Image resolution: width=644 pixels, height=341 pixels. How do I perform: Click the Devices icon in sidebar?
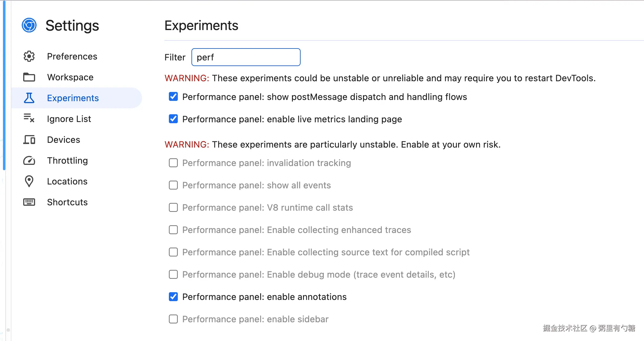tap(29, 140)
